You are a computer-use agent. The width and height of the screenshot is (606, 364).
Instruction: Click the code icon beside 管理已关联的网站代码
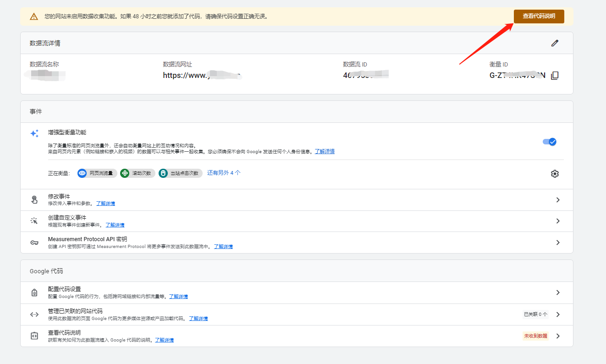coord(34,314)
